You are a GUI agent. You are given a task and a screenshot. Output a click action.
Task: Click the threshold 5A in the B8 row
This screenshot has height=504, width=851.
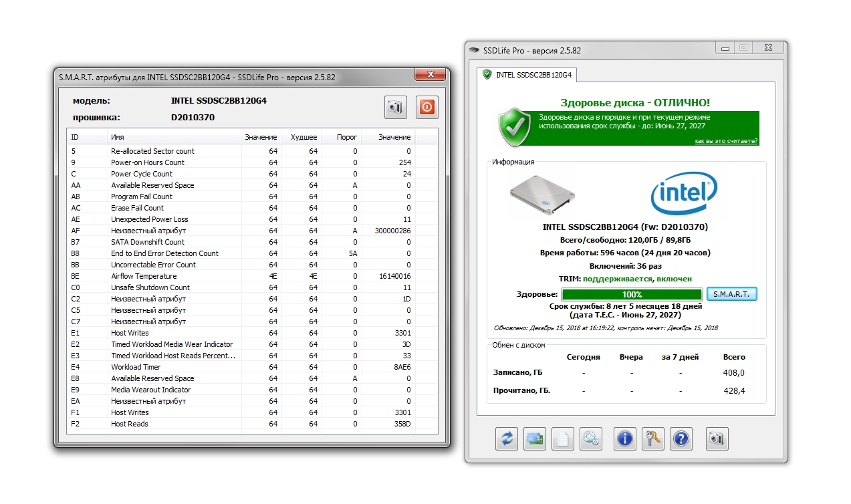tap(353, 253)
